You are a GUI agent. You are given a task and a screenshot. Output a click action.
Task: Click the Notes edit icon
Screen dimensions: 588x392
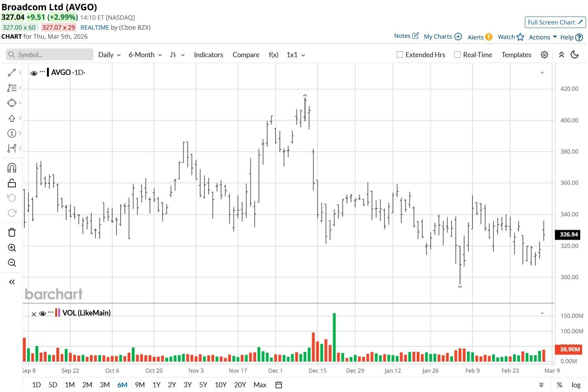pos(416,35)
